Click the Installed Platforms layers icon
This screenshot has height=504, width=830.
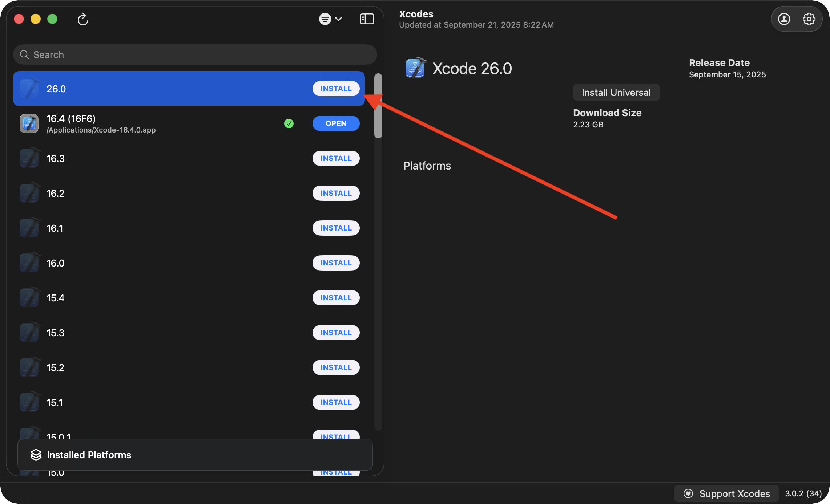(x=36, y=455)
